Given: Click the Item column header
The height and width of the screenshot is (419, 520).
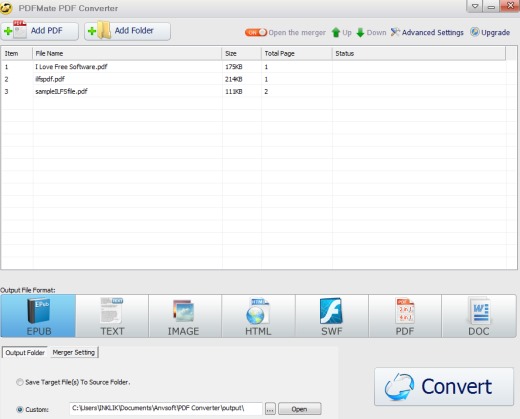Looking at the screenshot, I should pyautogui.click(x=17, y=53).
